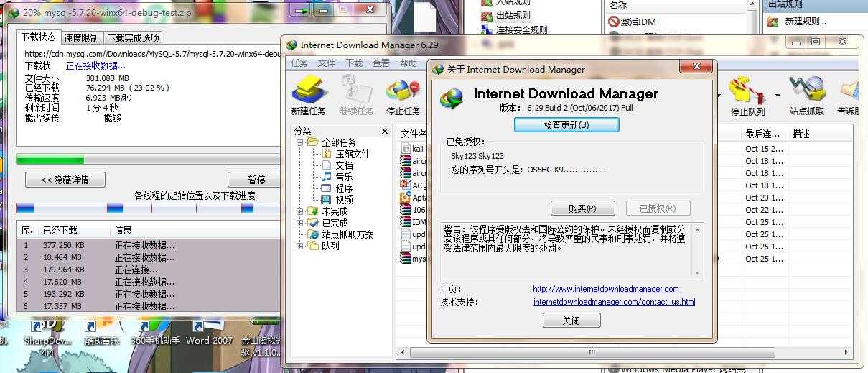Click the 关闭 button in about dialog
The width and height of the screenshot is (868, 373).
pyautogui.click(x=571, y=321)
